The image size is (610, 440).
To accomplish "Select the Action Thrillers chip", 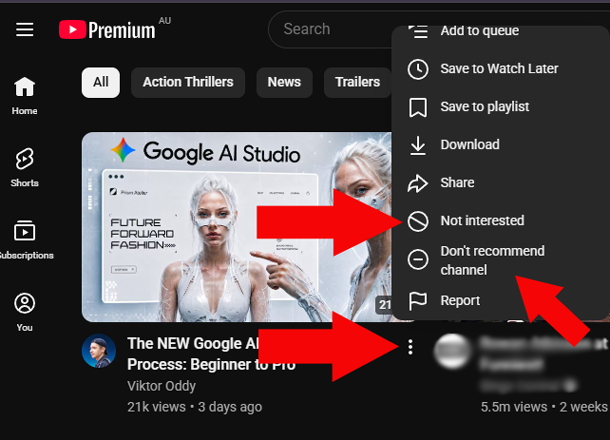I will coord(188,82).
